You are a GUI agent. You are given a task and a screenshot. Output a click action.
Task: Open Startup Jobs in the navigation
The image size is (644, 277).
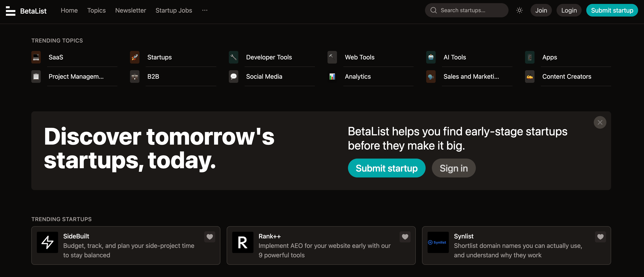(x=174, y=10)
